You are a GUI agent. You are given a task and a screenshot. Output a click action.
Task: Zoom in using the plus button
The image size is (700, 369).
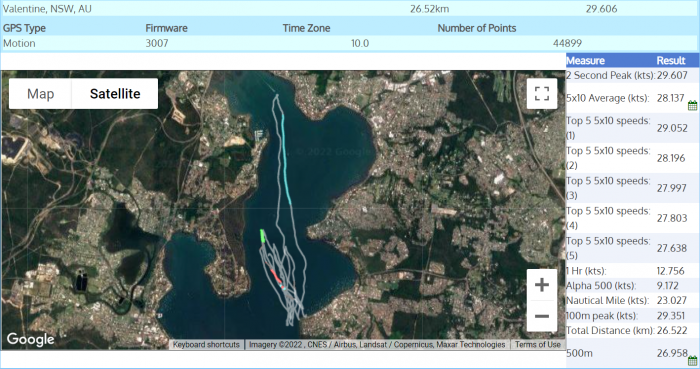(542, 285)
